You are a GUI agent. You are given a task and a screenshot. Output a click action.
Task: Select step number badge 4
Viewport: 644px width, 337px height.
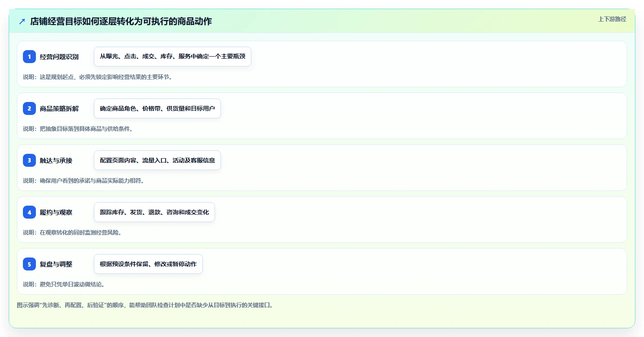[x=29, y=212]
